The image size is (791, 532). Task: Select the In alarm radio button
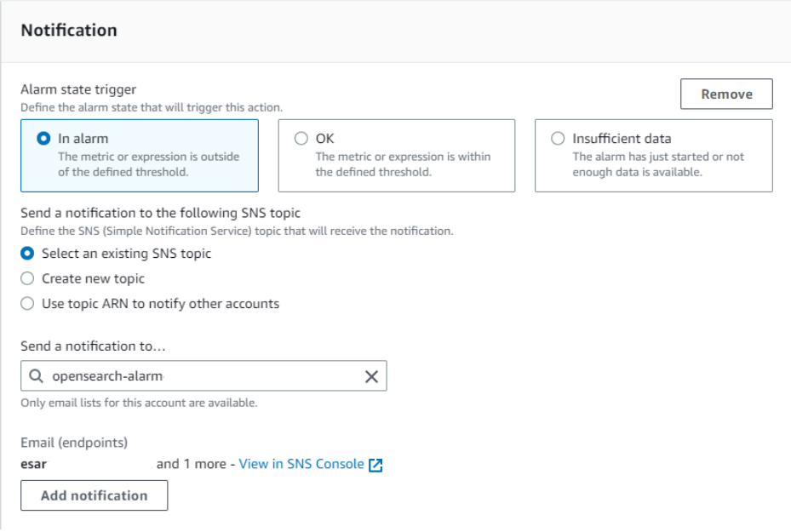(x=44, y=138)
